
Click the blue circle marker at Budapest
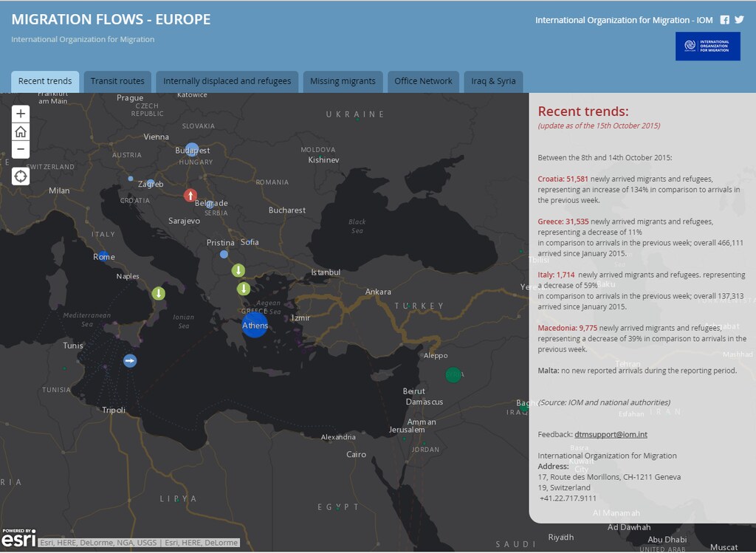pyautogui.click(x=192, y=149)
